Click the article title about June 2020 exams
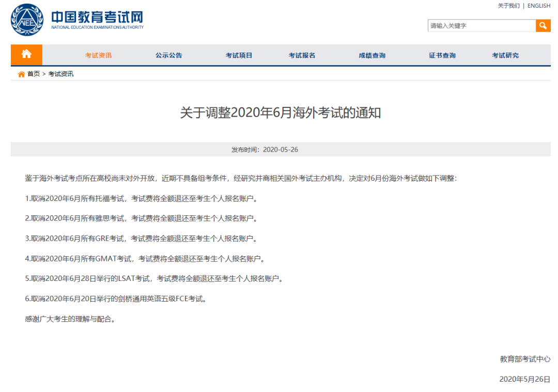Image resolution: width=558 pixels, height=392 pixels. pyautogui.click(x=281, y=113)
